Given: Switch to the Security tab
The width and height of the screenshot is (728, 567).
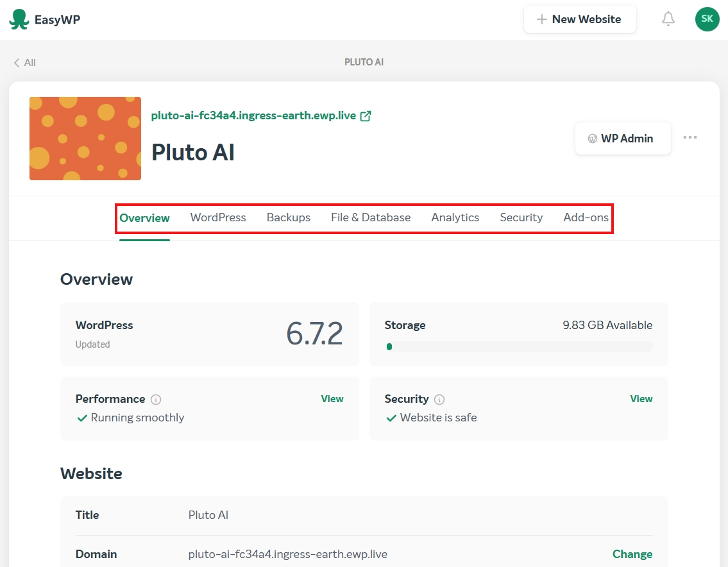Looking at the screenshot, I should (521, 218).
